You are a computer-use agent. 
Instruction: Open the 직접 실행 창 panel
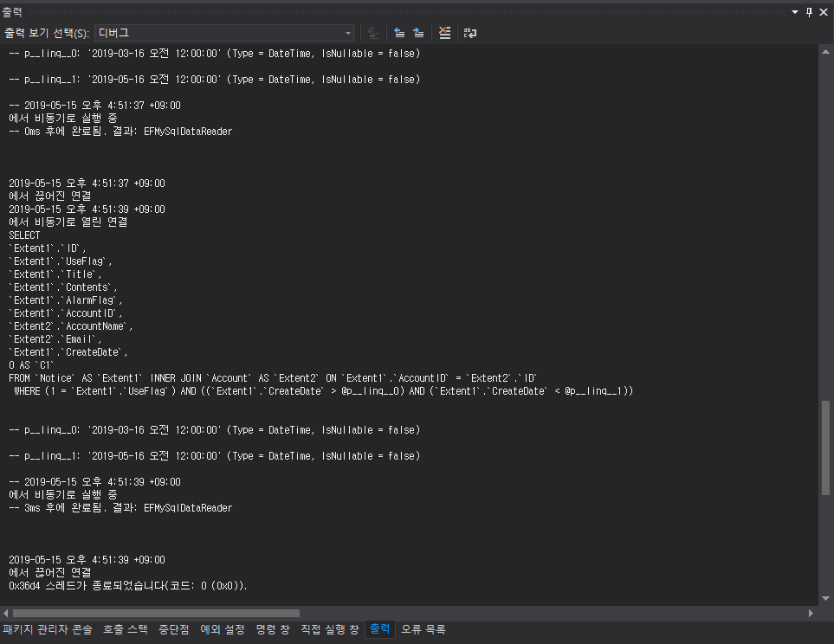pos(332,629)
